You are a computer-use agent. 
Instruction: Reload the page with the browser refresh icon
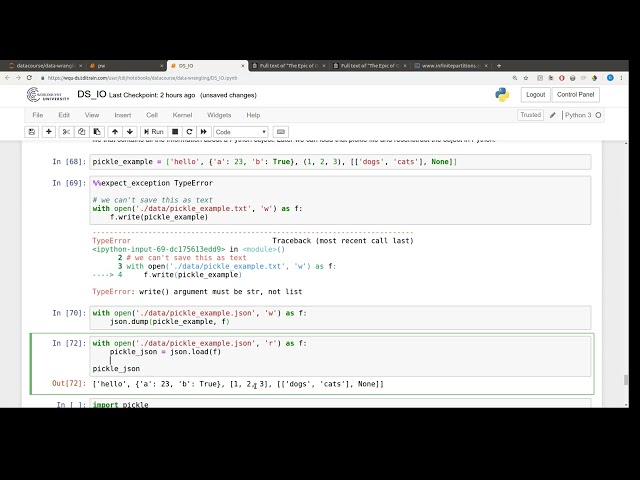coord(29,78)
